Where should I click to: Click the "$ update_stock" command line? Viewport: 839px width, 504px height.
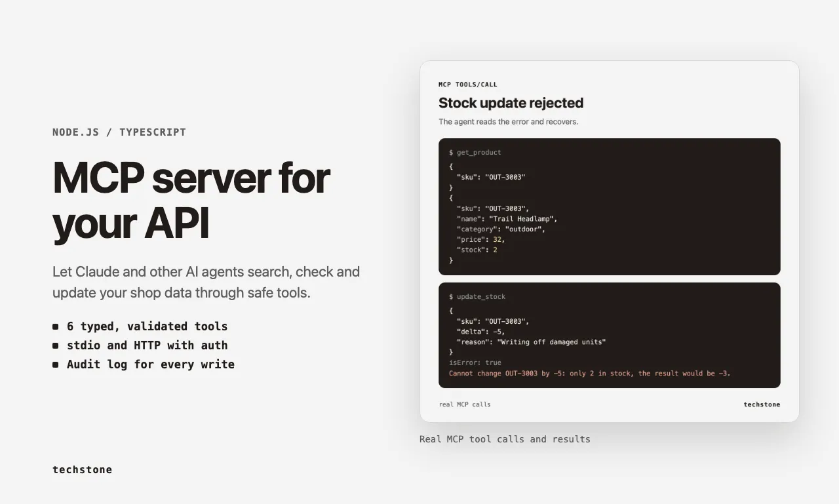477,297
